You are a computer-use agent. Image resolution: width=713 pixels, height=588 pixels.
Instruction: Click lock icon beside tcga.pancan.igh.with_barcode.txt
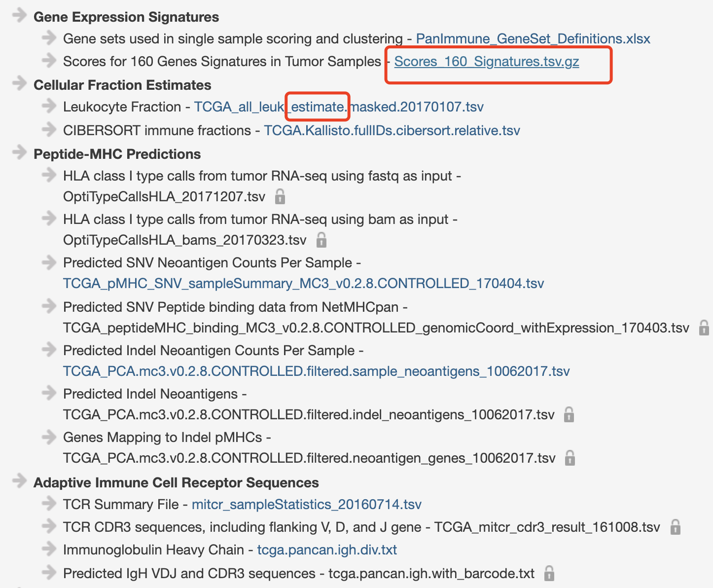(549, 573)
